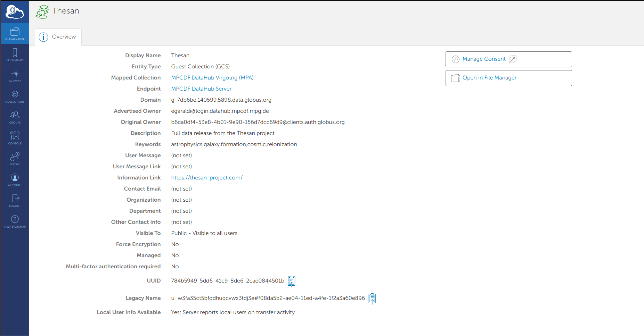This screenshot has width=644, height=336.
Task: Open the Groups sidebar item
Action: [15, 117]
